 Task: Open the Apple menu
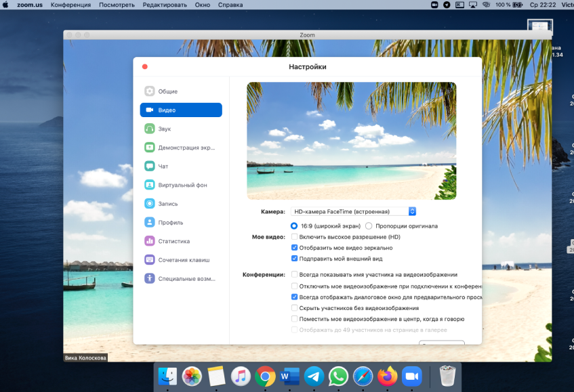click(5, 5)
